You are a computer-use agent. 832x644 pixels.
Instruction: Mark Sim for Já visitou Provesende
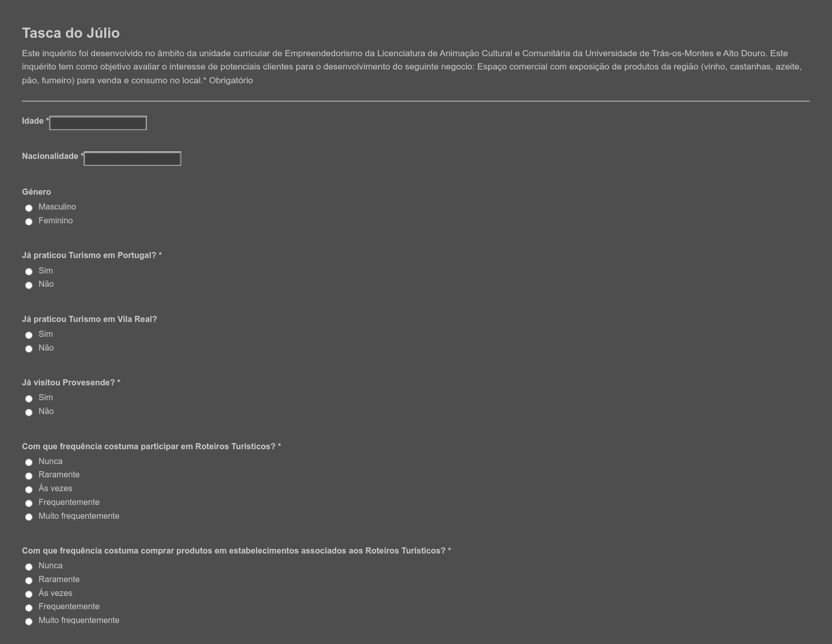click(x=29, y=399)
